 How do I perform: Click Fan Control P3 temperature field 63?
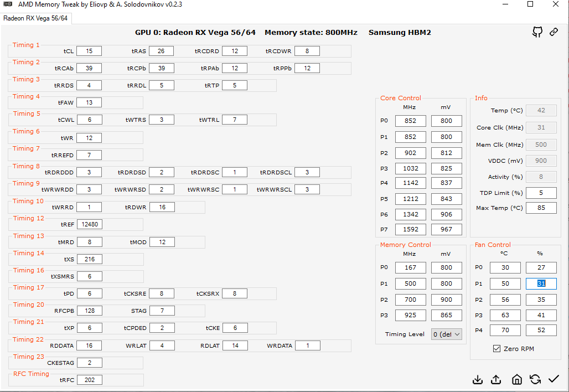tap(505, 315)
